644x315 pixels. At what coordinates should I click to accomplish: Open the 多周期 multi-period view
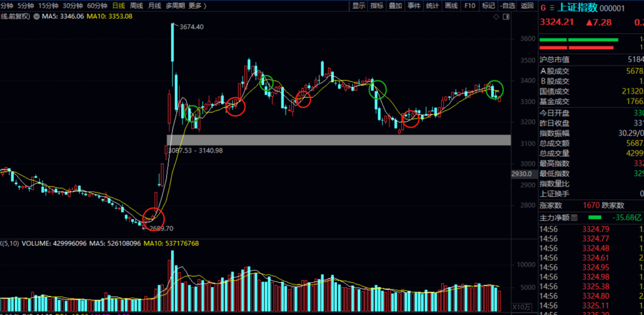[x=175, y=6]
